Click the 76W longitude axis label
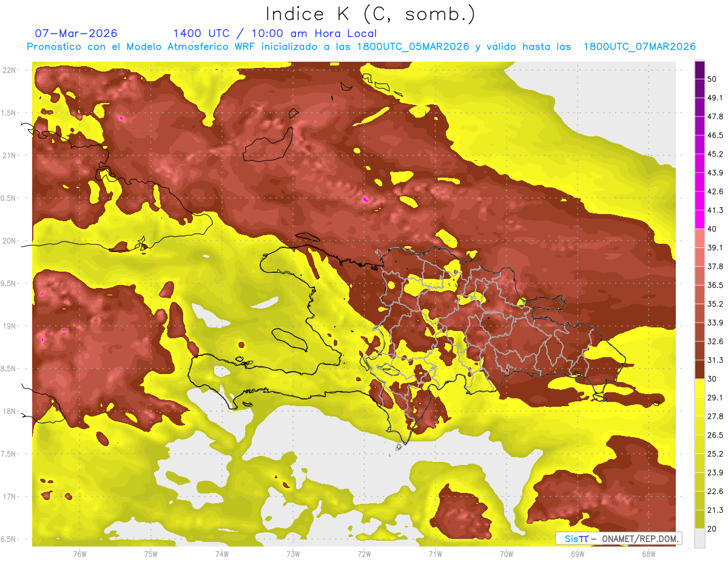Viewport: 728px width, 562px height. click(79, 554)
